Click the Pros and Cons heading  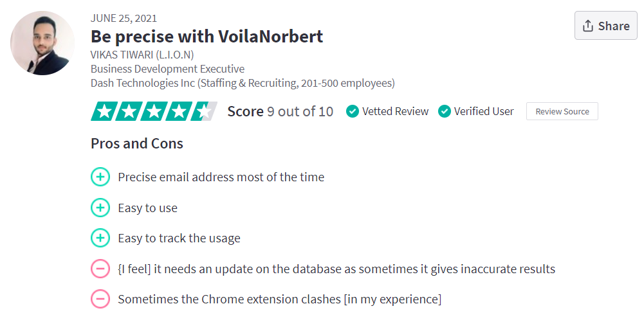click(x=137, y=143)
